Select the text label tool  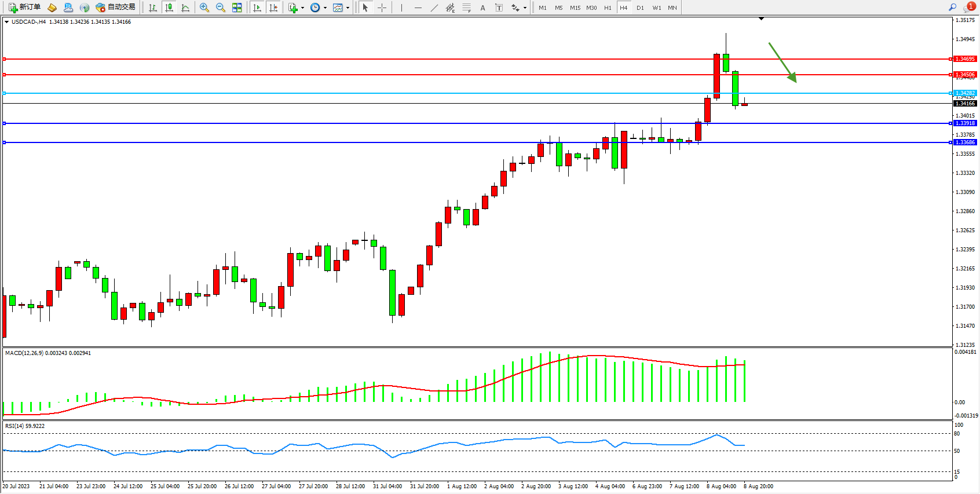point(482,8)
